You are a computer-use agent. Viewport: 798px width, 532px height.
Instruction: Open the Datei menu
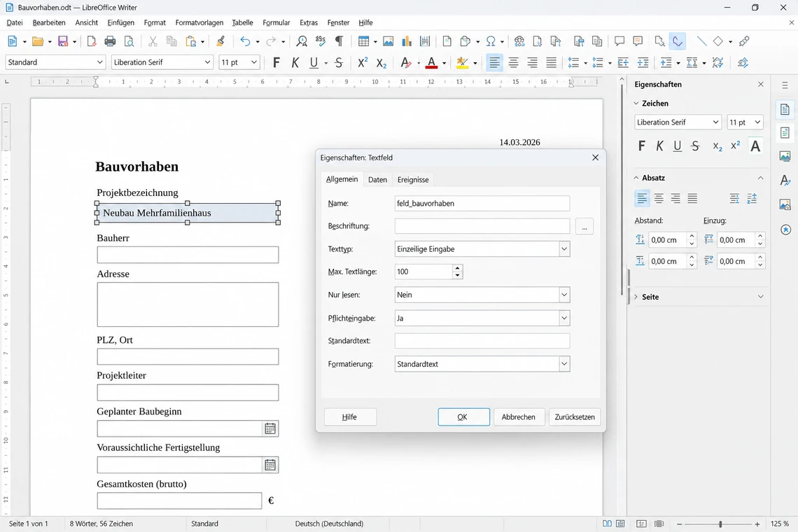click(15, 22)
